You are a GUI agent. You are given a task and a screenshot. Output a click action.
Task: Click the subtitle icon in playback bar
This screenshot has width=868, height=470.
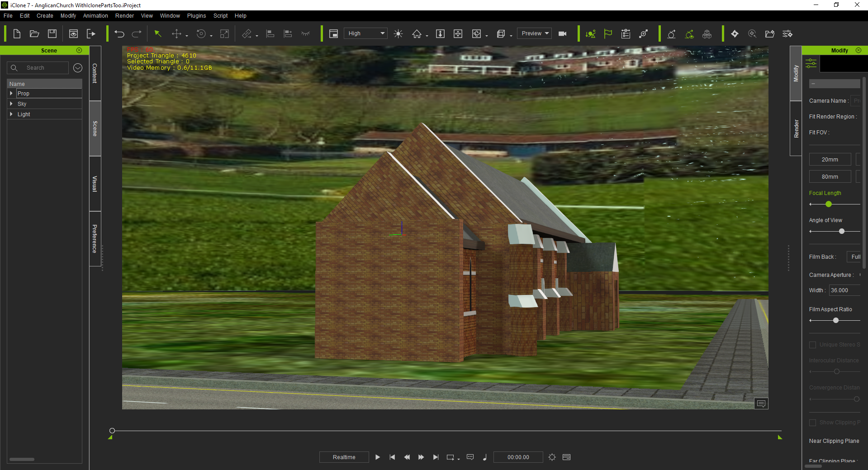tap(470, 457)
